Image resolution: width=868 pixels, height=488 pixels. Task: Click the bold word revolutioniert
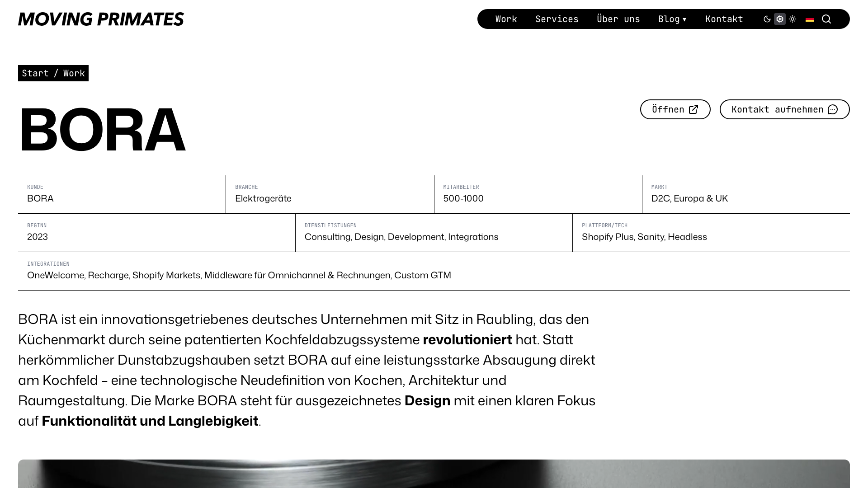coord(467,340)
